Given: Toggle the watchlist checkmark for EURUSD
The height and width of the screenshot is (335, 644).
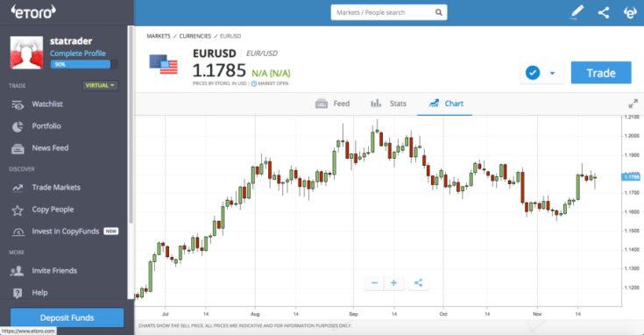Looking at the screenshot, I should (x=533, y=73).
